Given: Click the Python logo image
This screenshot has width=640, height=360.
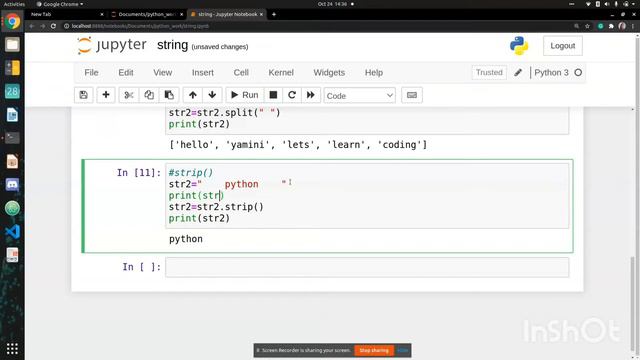Looking at the screenshot, I should pos(519,46).
